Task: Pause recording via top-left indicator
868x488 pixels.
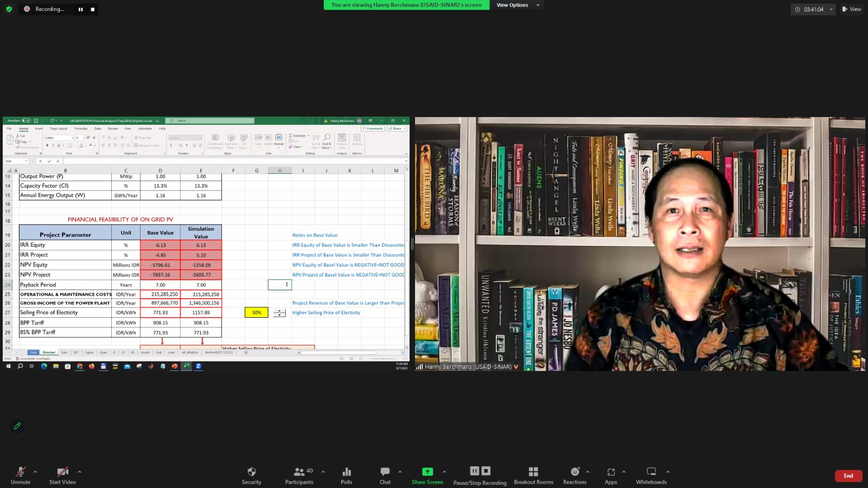Action: [x=81, y=9]
